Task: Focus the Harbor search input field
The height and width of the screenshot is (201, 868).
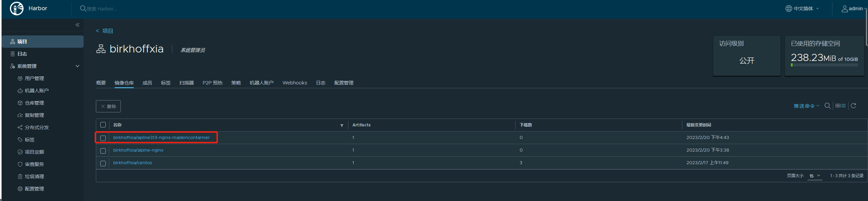Action: coord(102,9)
